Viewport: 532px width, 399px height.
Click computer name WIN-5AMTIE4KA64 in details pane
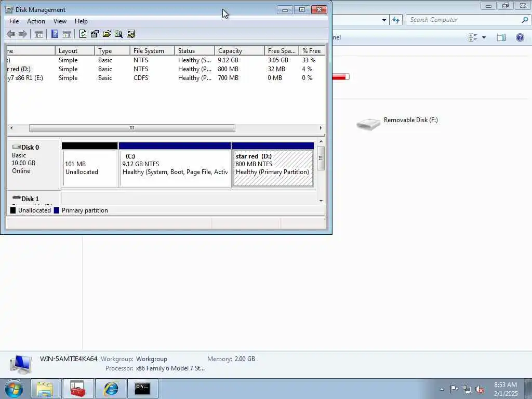click(x=69, y=358)
